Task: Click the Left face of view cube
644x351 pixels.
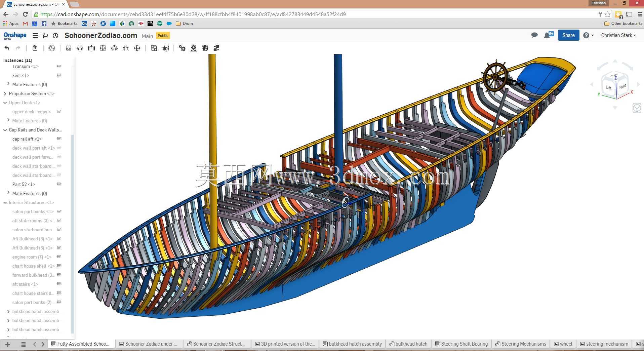Action: [x=609, y=87]
